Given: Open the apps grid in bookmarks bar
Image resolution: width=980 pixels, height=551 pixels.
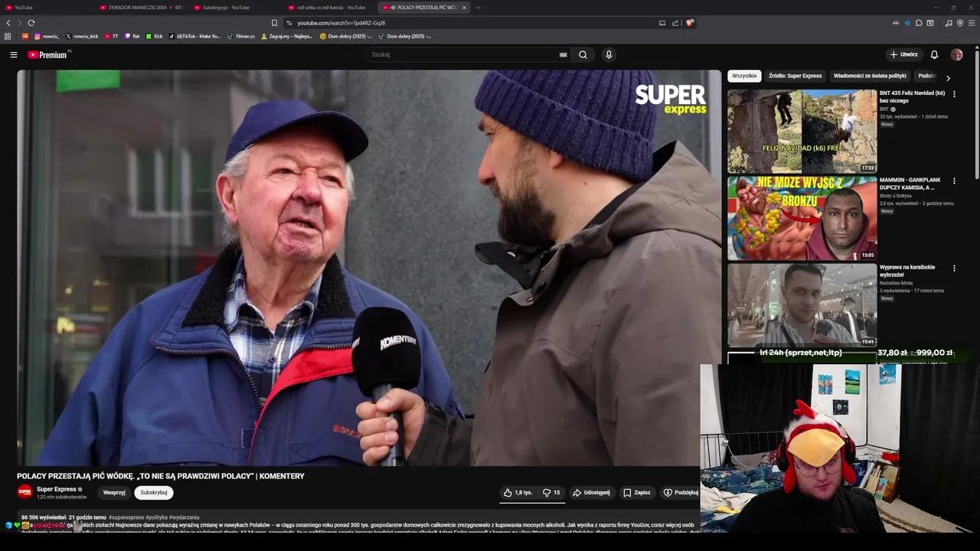Looking at the screenshot, I should pyautogui.click(x=8, y=36).
